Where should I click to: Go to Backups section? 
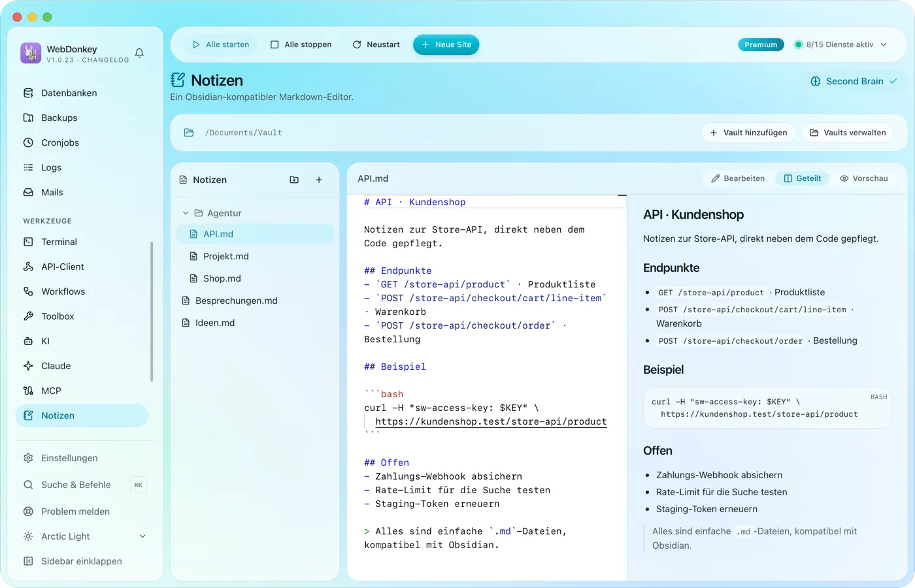[x=82, y=118]
